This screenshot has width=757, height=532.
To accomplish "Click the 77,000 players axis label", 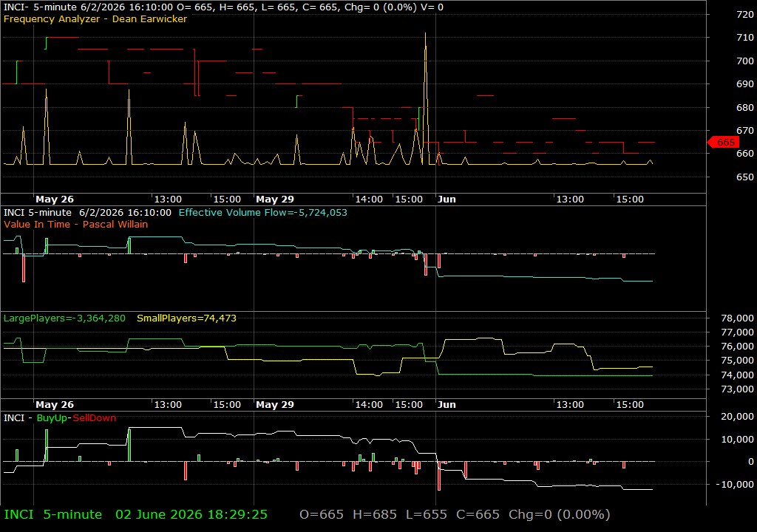I will tap(737, 332).
